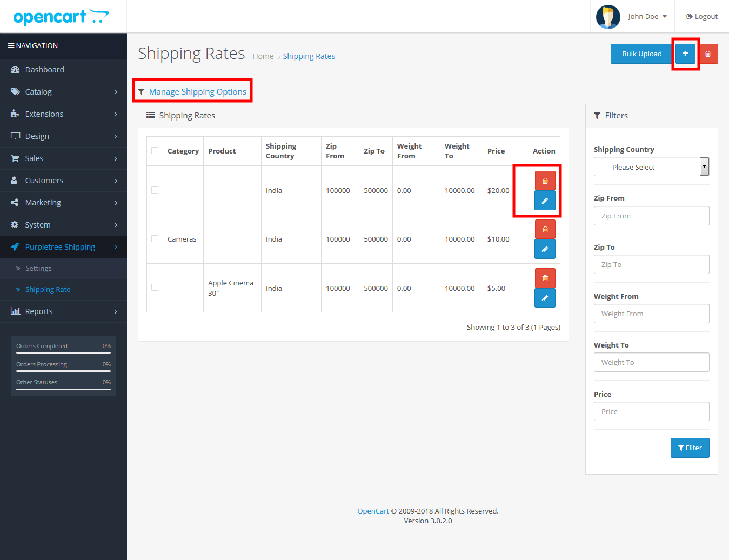Screen dimensions: 729x560
Task: Click the Dashboard gauge icon
Action: [x=15, y=70]
